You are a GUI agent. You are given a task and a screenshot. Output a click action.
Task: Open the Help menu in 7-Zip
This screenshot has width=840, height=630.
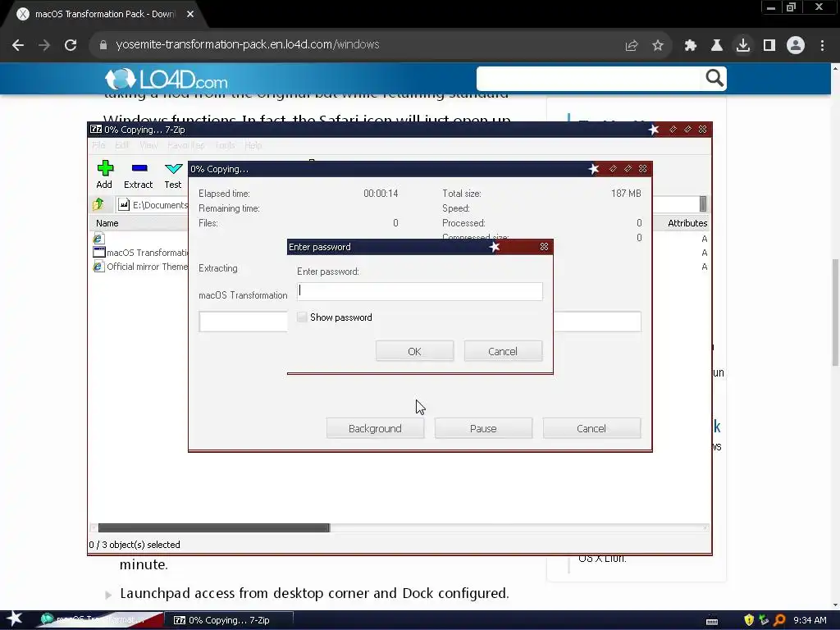[x=253, y=145]
